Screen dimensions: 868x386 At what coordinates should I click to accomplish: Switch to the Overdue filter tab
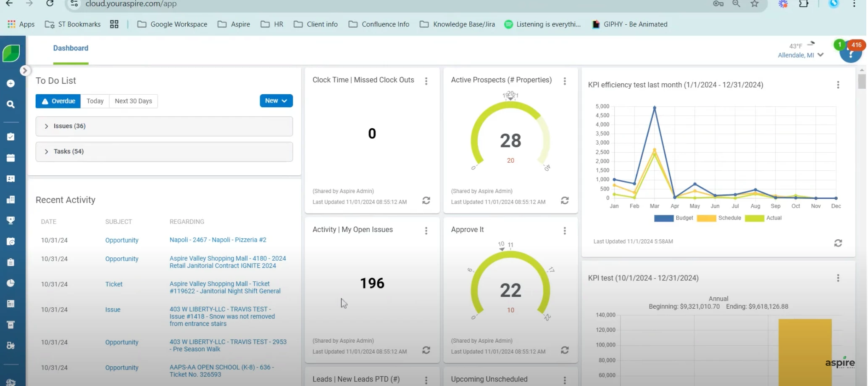[58, 101]
